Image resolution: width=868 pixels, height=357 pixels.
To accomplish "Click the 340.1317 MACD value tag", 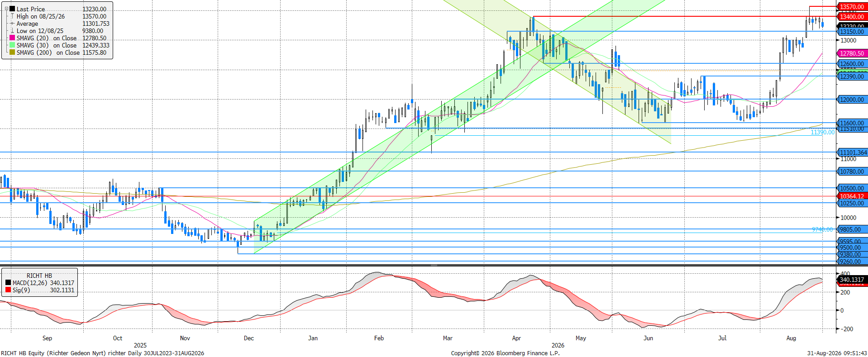I will pos(852,280).
